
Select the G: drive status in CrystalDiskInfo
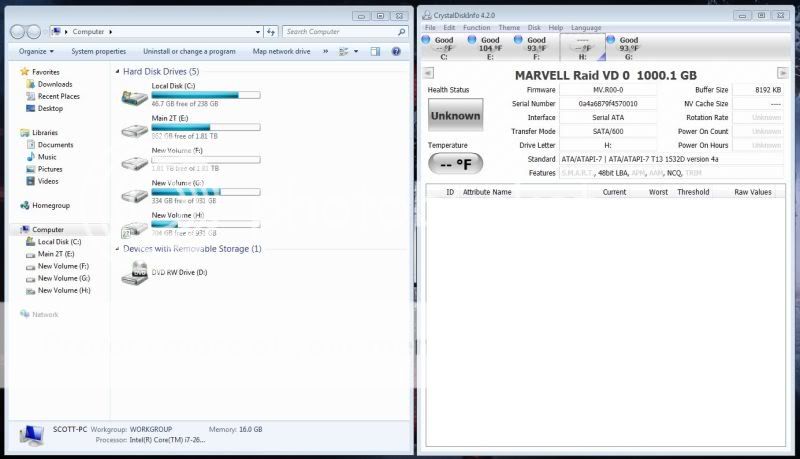click(x=628, y=46)
